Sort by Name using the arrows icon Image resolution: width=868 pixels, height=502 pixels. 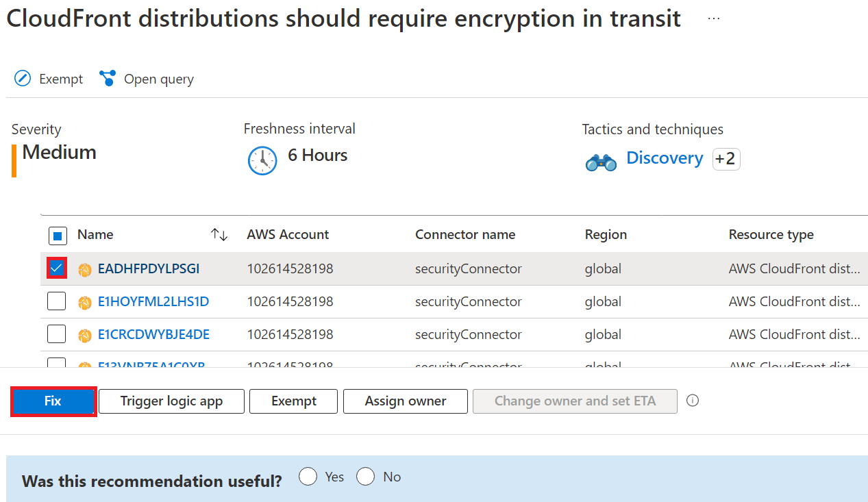(x=219, y=235)
